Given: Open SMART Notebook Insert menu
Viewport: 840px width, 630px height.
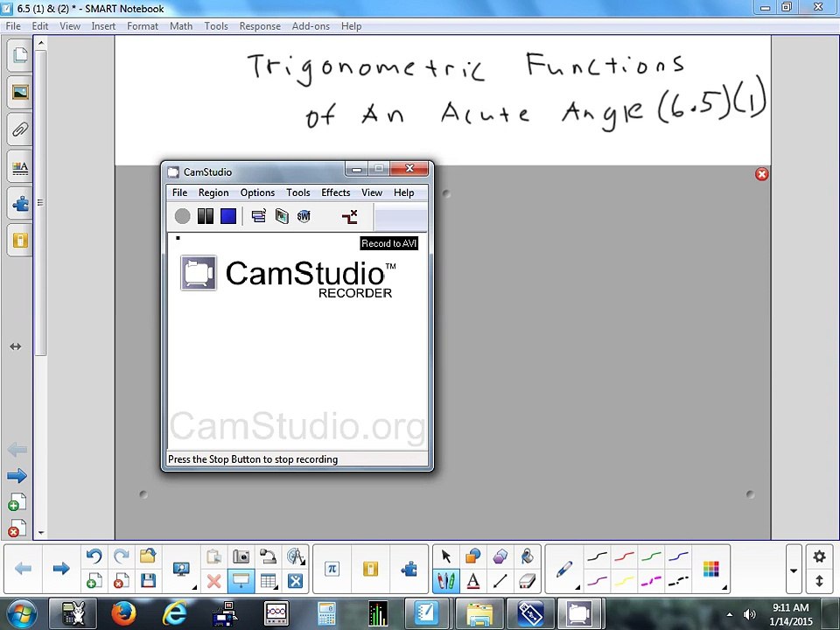Looking at the screenshot, I should [103, 26].
